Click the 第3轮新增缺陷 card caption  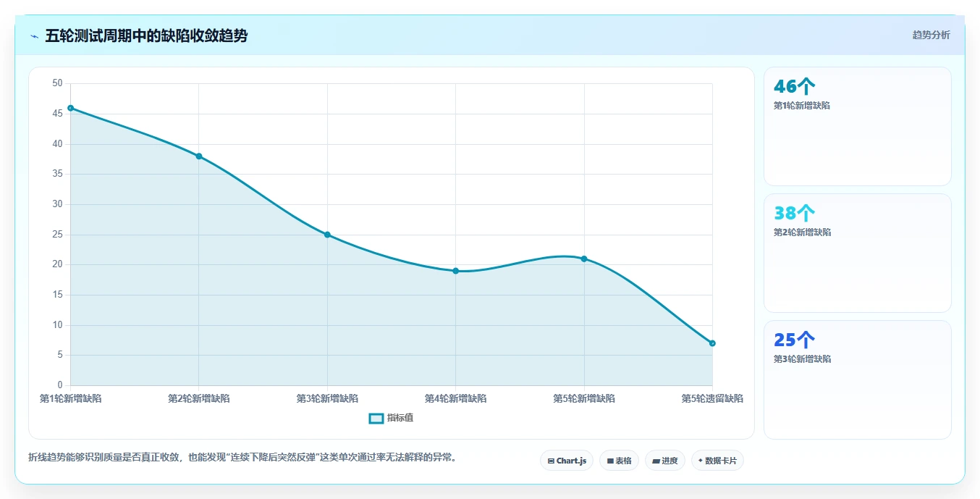pos(802,359)
